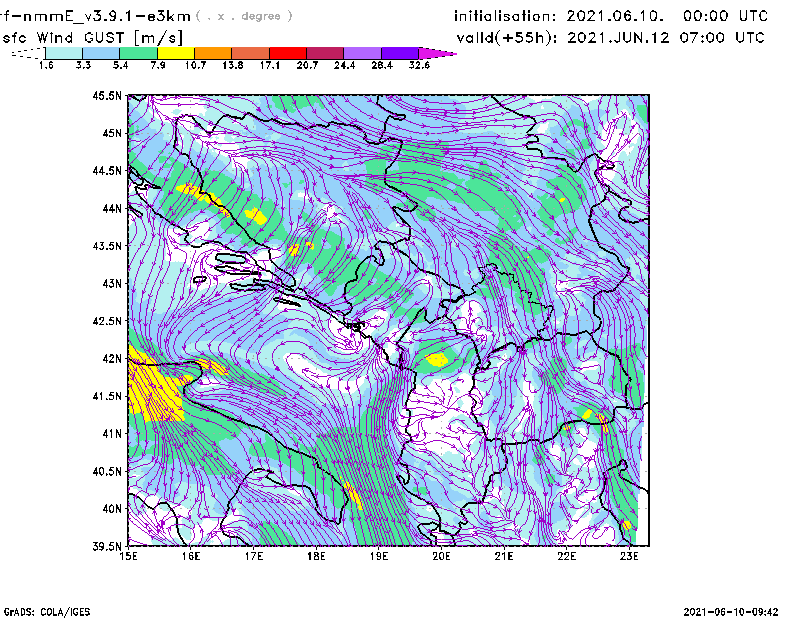Click the '19E' longitude label

pyautogui.click(x=379, y=556)
